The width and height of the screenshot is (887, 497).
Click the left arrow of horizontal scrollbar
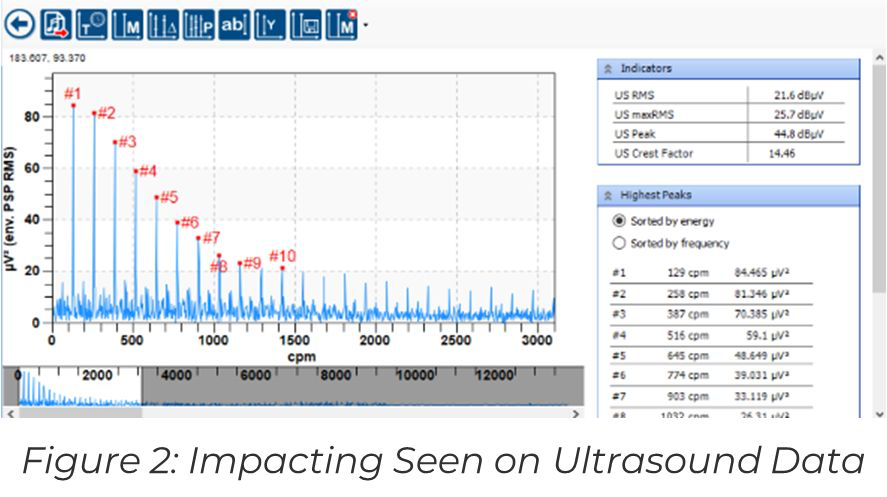coord(10,414)
